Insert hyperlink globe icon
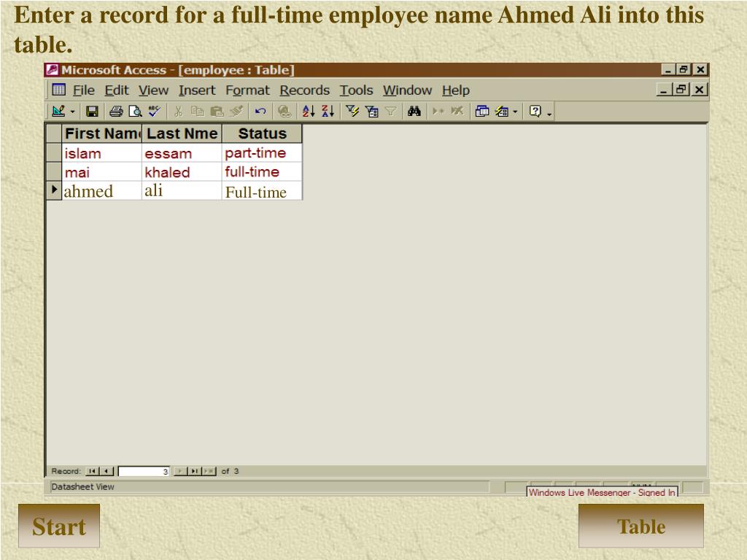The height and width of the screenshot is (560, 747). coord(285,112)
